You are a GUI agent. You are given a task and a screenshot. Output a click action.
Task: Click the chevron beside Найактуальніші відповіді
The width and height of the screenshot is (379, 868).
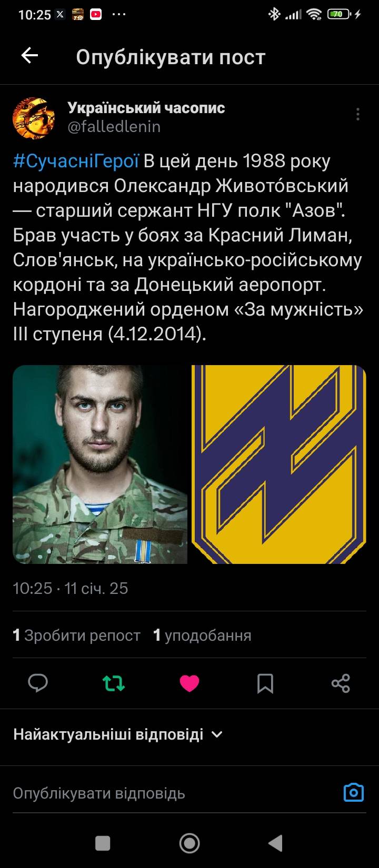pos(216,734)
